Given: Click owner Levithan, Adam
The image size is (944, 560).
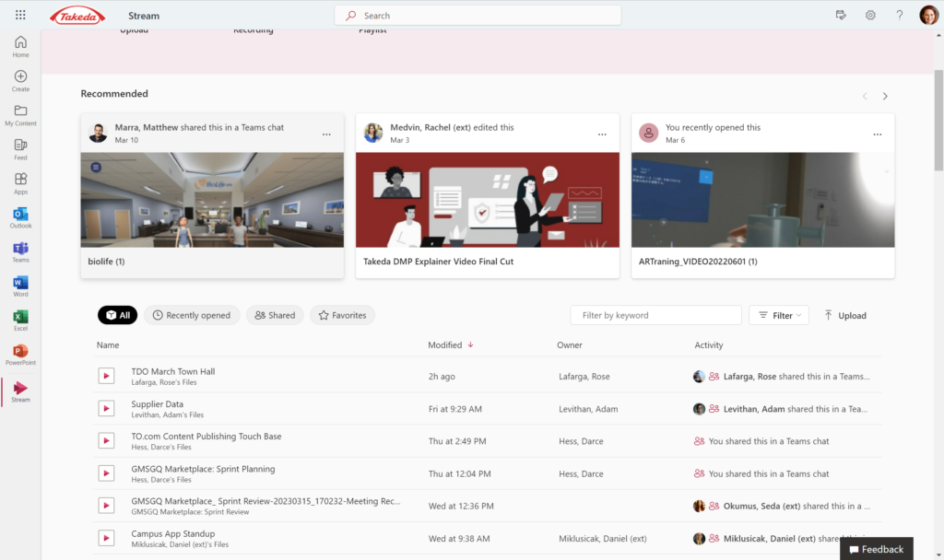Looking at the screenshot, I should point(588,408).
